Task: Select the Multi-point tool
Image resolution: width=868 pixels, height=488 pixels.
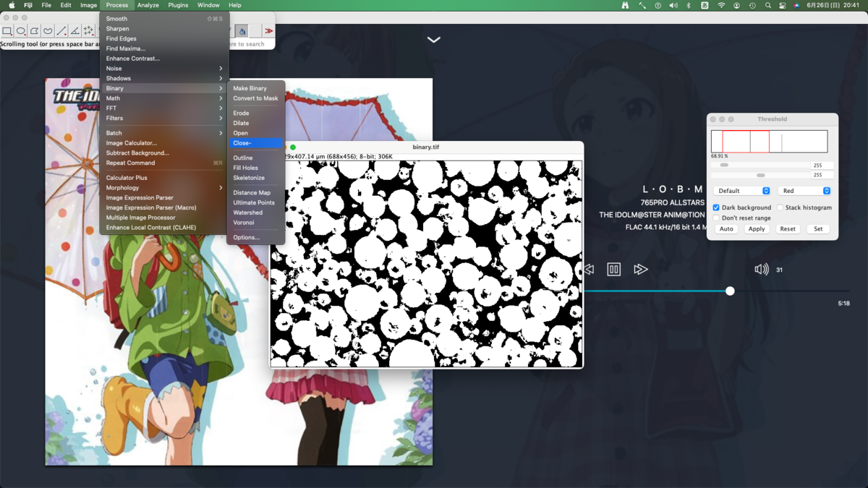Action: click(x=88, y=31)
